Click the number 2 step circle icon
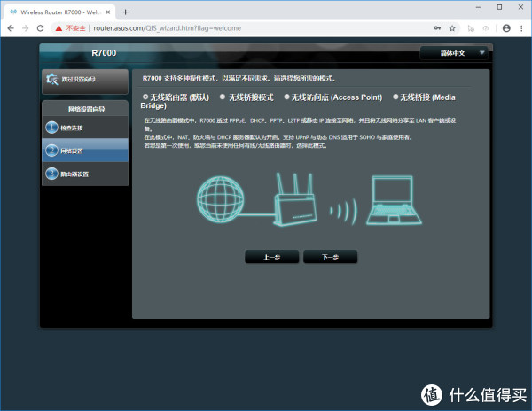The width and height of the screenshot is (532, 411). pos(51,151)
